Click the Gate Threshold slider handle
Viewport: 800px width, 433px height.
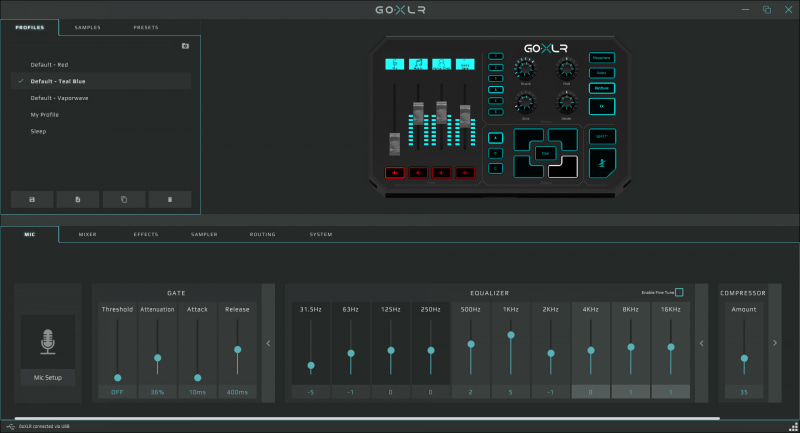point(117,378)
